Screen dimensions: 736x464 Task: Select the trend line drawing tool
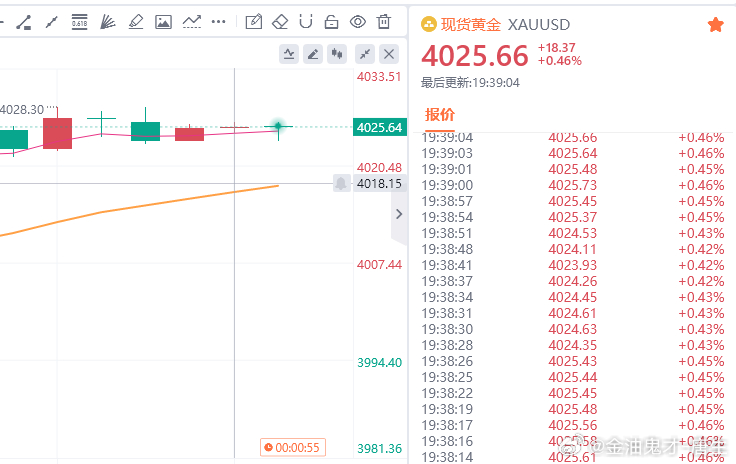24,22
